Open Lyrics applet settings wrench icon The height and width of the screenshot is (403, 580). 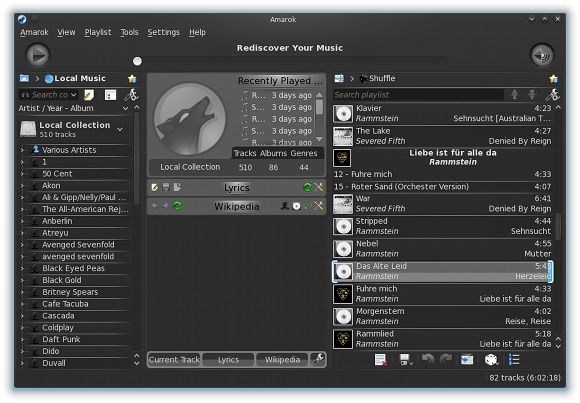(318, 187)
